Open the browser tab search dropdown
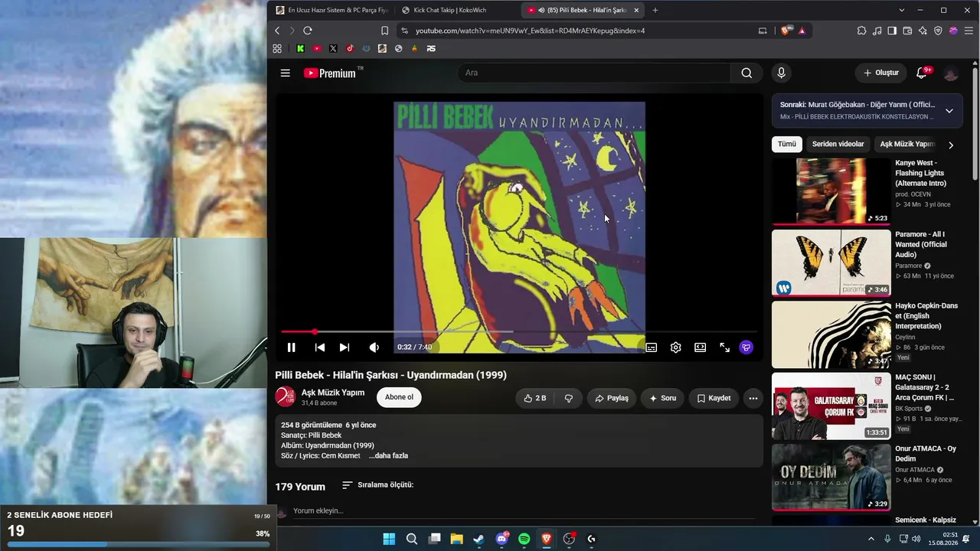This screenshot has width=980, height=551. [902, 10]
